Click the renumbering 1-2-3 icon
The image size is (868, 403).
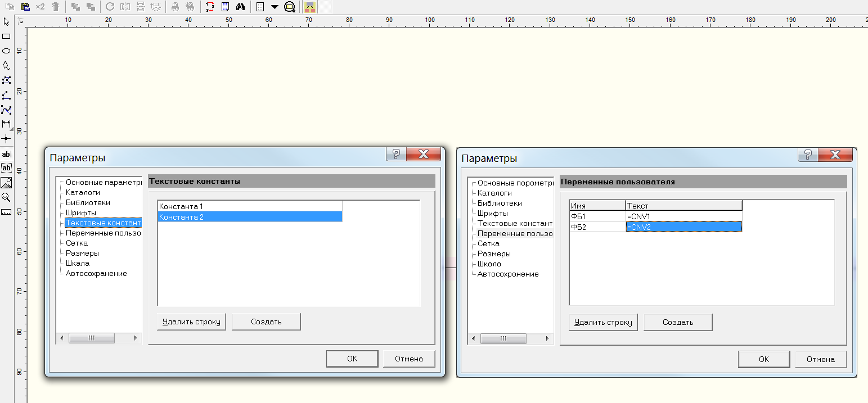tap(210, 7)
